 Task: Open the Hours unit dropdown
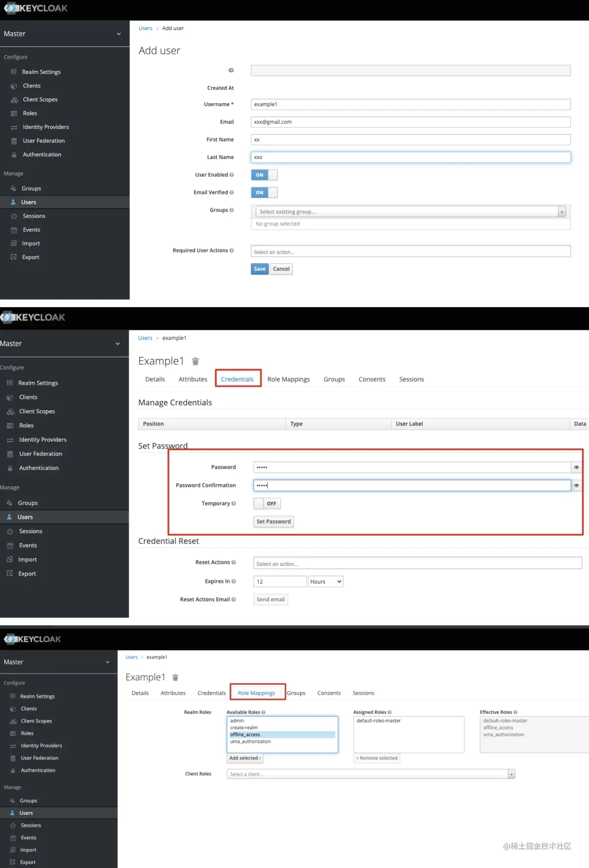tap(325, 582)
